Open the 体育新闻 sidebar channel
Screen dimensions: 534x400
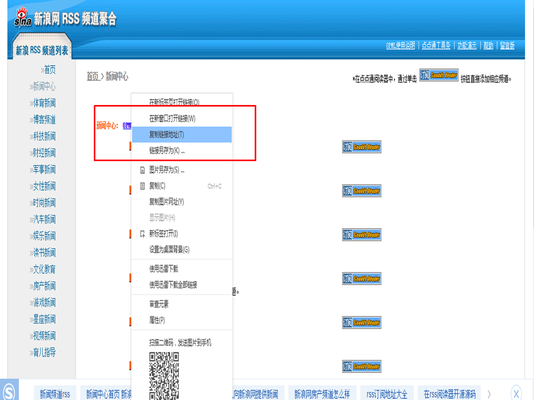pos(43,103)
